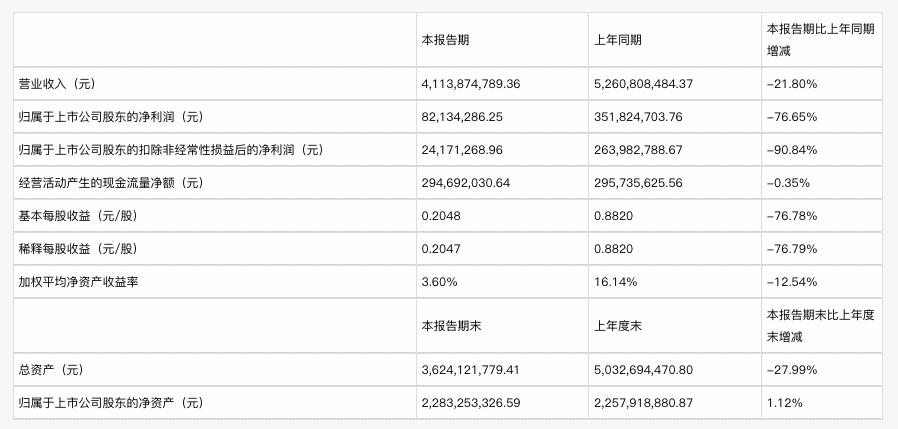Screen dimensions: 898x429
Task: Select the -21.80% change cell
Action: pyautogui.click(x=792, y=83)
